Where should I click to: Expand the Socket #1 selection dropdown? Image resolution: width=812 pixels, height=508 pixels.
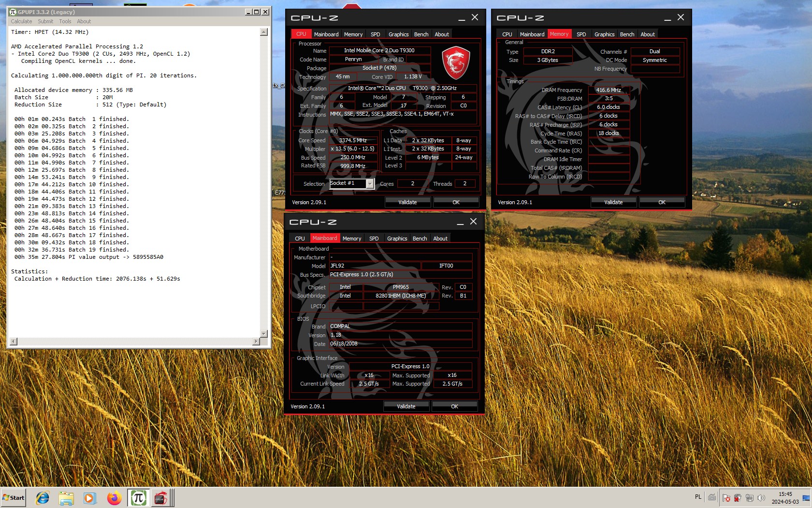pyautogui.click(x=370, y=184)
